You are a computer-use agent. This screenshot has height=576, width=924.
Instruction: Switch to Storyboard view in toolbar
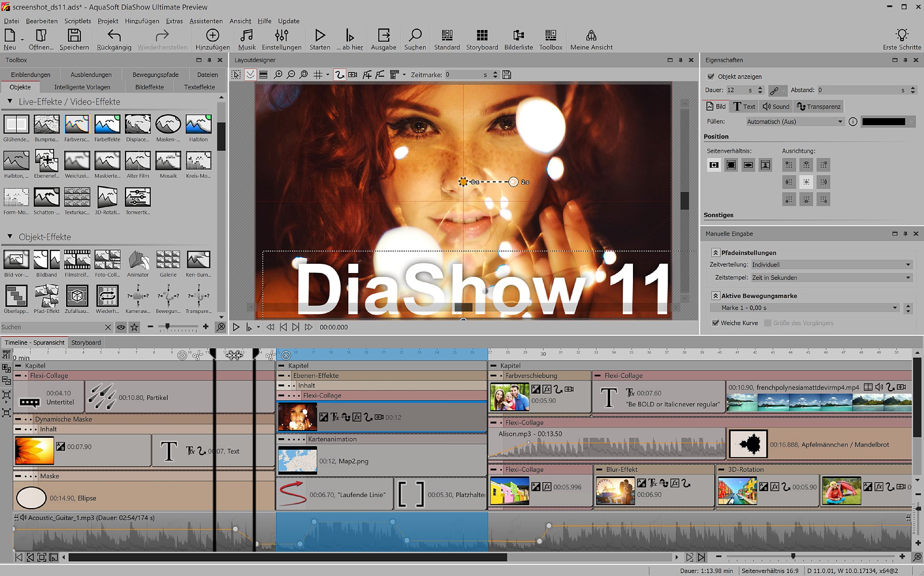[x=482, y=36]
